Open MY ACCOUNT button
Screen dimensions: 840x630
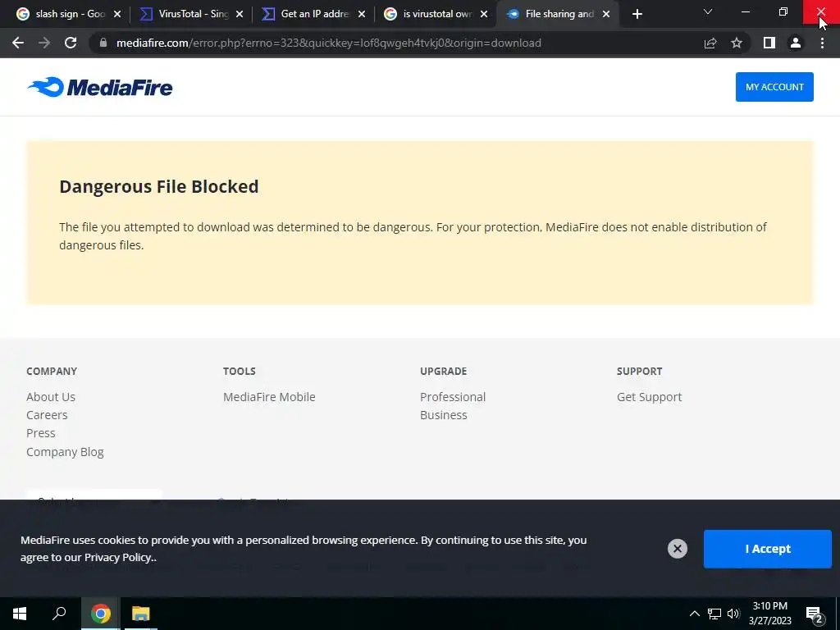coord(774,87)
